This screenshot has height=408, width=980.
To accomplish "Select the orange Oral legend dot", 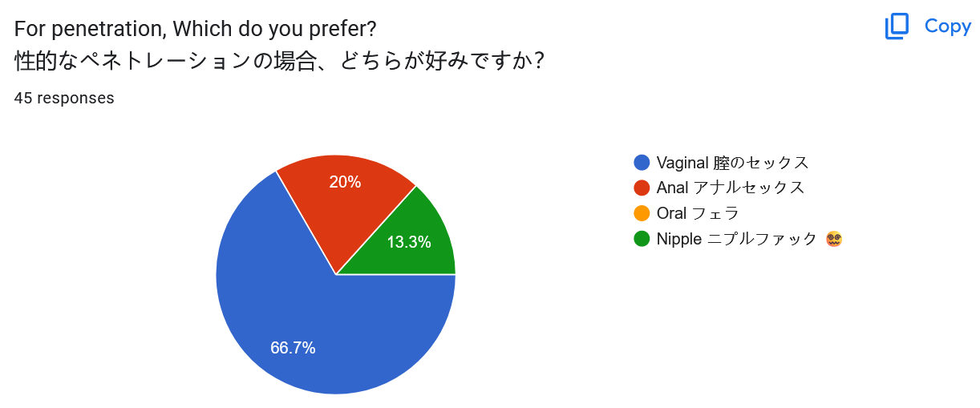I will click(x=642, y=213).
